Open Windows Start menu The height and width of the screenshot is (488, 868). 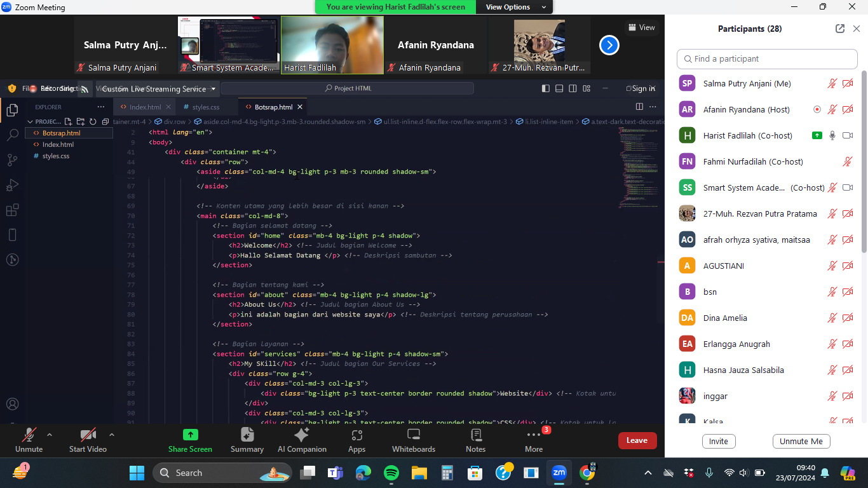[x=137, y=473]
